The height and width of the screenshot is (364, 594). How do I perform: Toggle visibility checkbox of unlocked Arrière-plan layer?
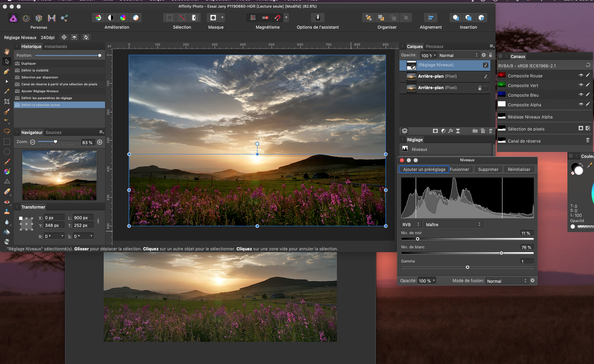pyautogui.click(x=485, y=77)
